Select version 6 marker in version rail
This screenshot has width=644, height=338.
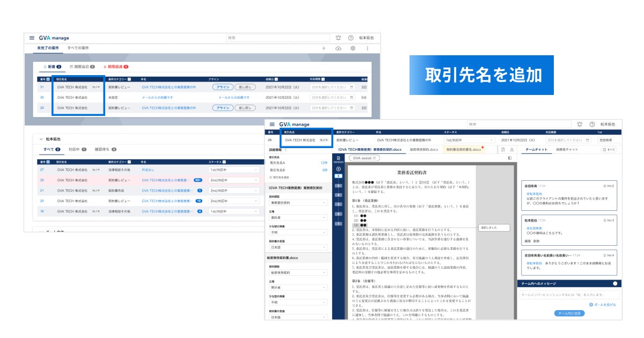[x=338, y=175]
